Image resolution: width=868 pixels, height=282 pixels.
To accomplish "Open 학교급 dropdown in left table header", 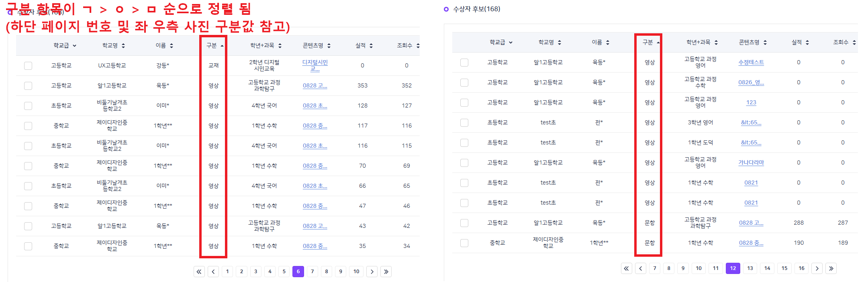I will click(74, 46).
